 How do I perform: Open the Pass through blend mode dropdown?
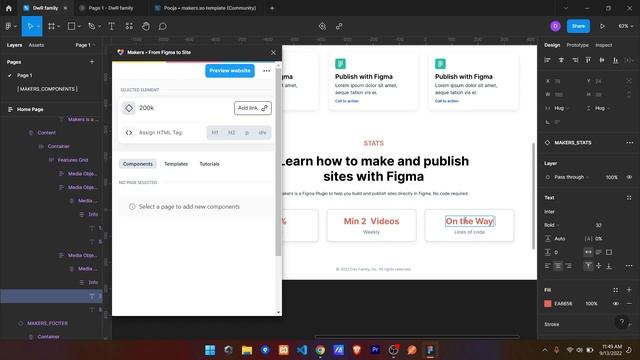pos(571,177)
